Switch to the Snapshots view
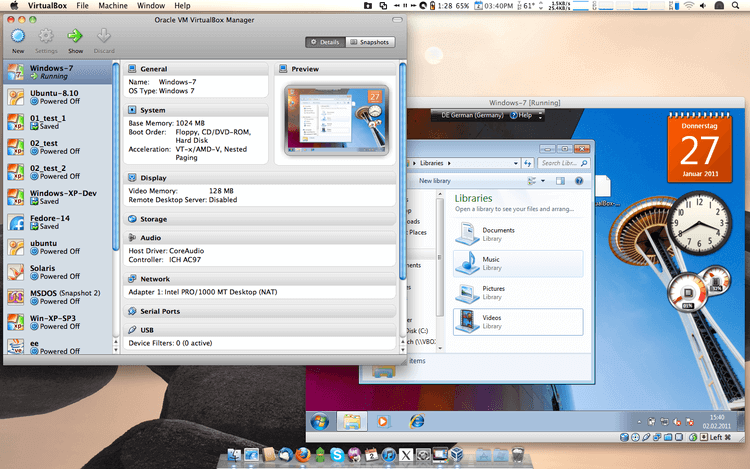 pos(370,42)
